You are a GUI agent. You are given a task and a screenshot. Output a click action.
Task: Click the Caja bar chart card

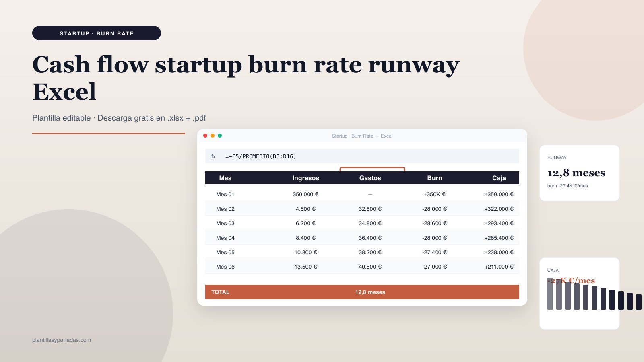click(x=580, y=294)
